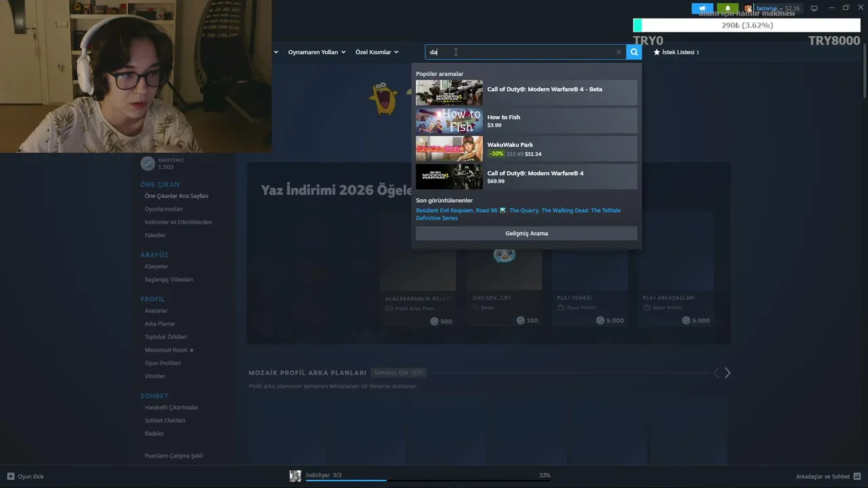Click the bezwlye profile avatar
868x488 pixels.
[748, 9]
